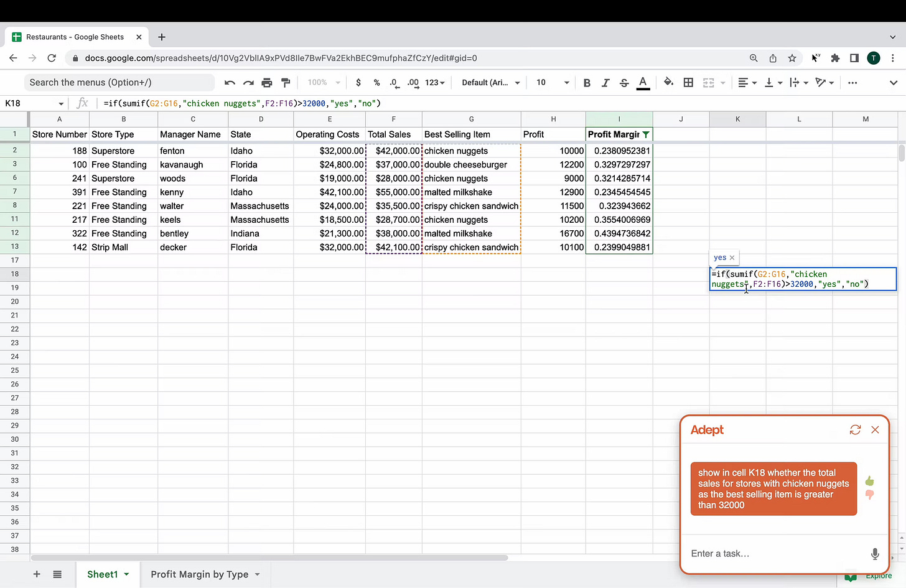Click the Search the menus field

(x=119, y=82)
